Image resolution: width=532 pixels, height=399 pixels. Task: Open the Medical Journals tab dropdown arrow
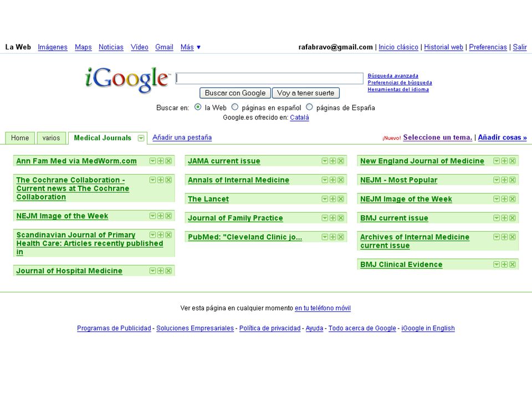141,138
